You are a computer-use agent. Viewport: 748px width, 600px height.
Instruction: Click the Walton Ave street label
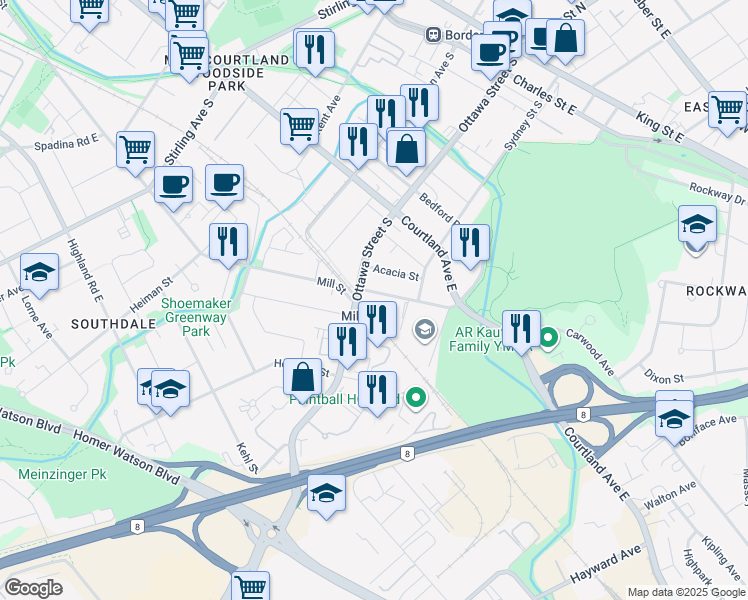pyautogui.click(x=670, y=496)
